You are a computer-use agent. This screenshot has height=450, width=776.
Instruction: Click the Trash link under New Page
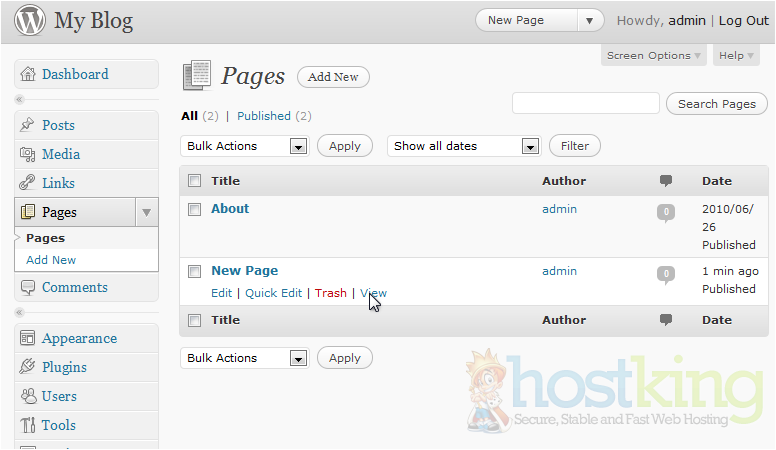[330, 293]
